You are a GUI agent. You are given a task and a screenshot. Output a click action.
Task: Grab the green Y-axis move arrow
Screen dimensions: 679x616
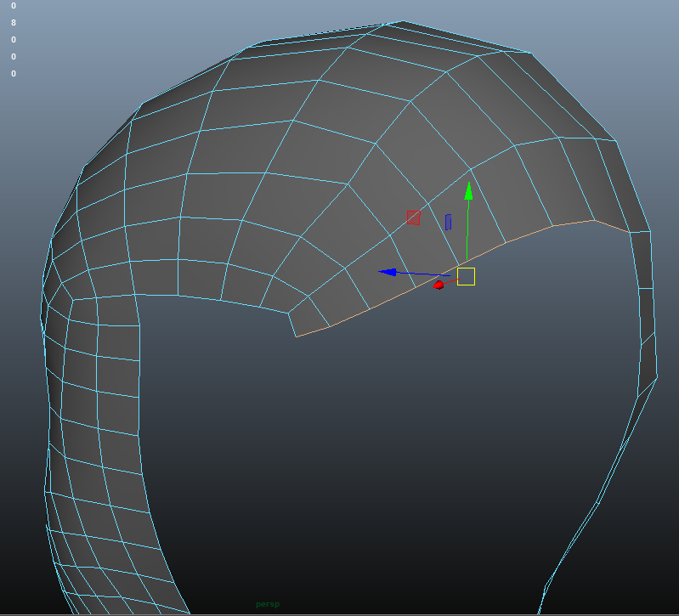coord(468,190)
